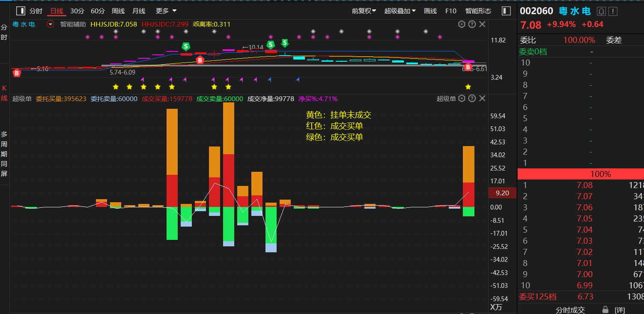Image resolution: width=644 pixels, height=314 pixels.
Task: Open the 超级单 panel hexagon settings icon
Action: 461,99
